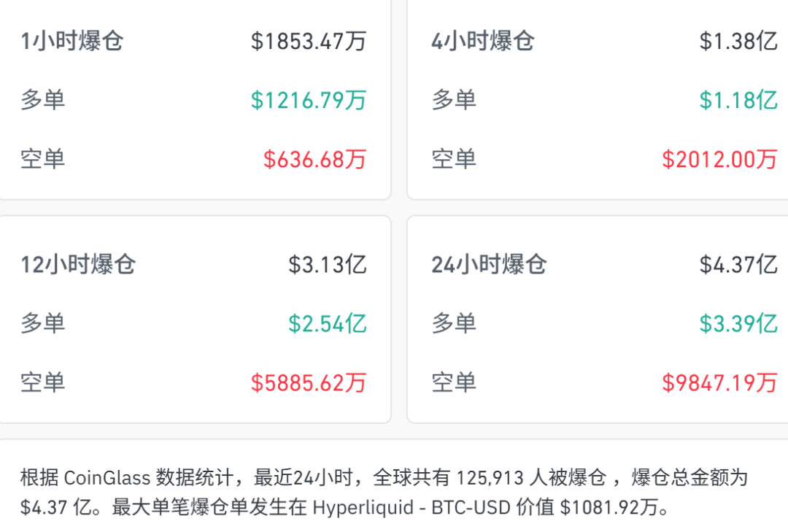Image resolution: width=788 pixels, height=532 pixels.
Task: Click the green $3.39亿 long value
Action: point(738,323)
